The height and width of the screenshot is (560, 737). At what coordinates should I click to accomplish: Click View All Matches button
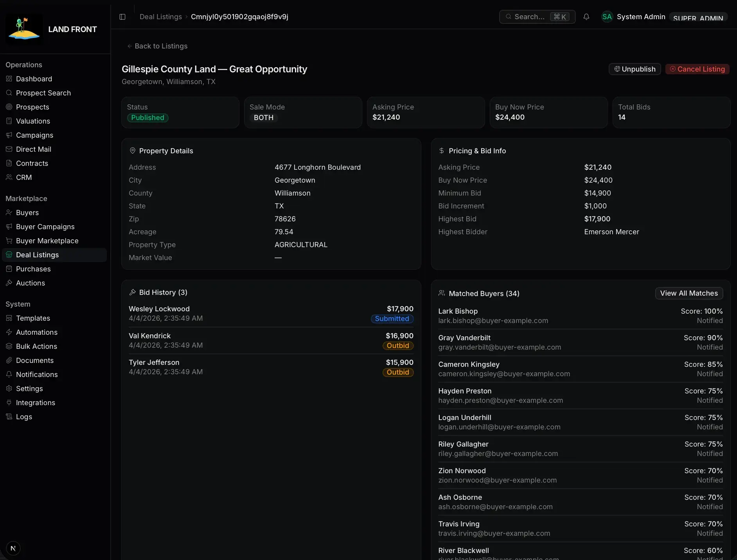[689, 293]
